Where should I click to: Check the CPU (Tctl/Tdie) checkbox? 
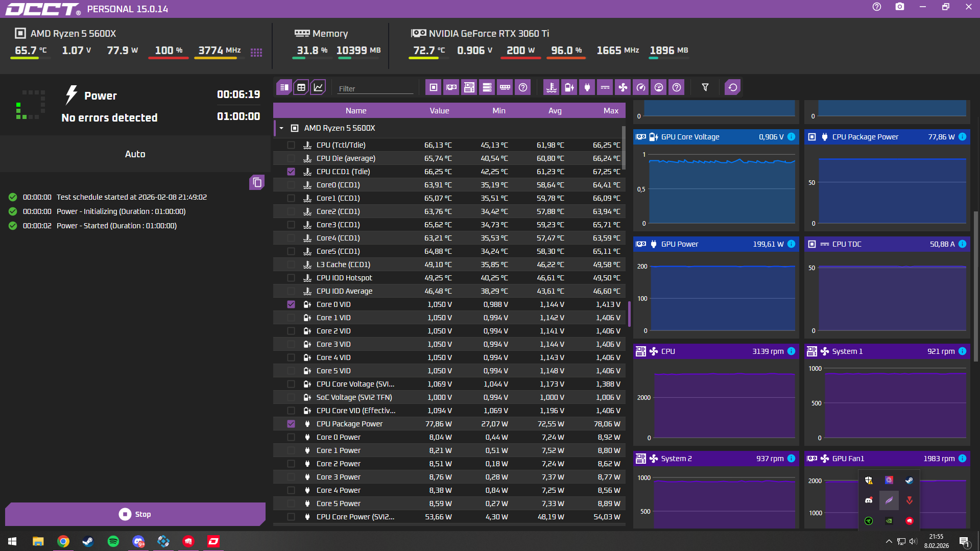(x=291, y=145)
